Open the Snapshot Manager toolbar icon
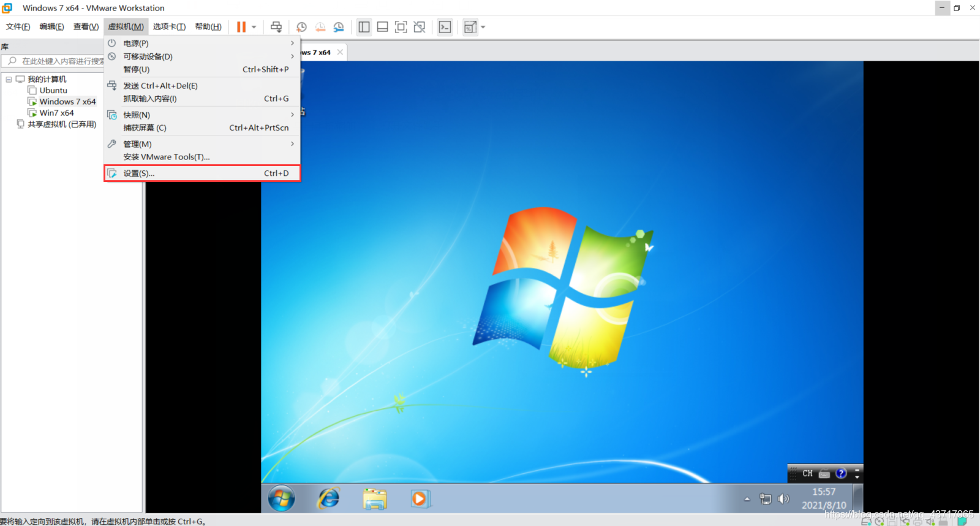Viewport: 980px width, 526px height. tap(339, 27)
